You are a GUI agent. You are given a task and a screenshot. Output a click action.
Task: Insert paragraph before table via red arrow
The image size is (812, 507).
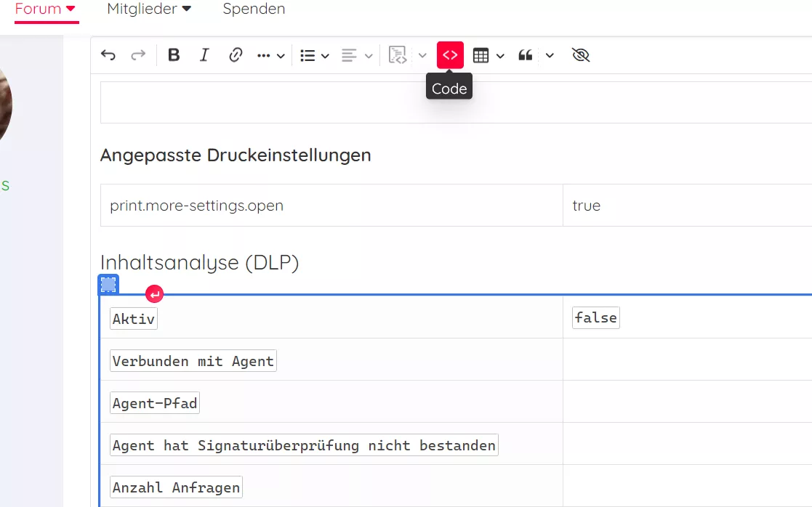154,294
